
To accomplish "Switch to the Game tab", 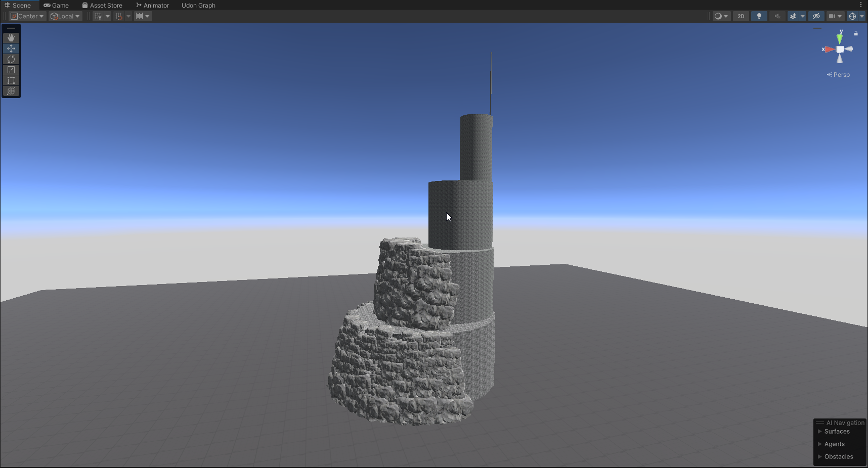I will [x=56, y=5].
